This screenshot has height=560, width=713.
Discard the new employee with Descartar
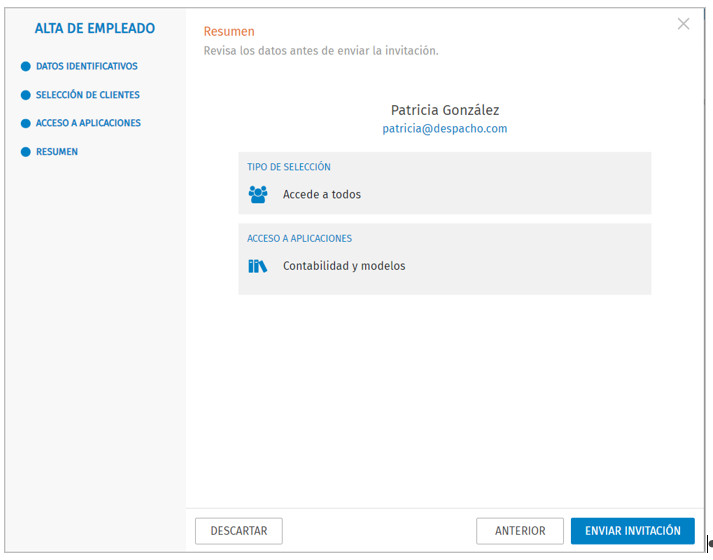point(239,531)
